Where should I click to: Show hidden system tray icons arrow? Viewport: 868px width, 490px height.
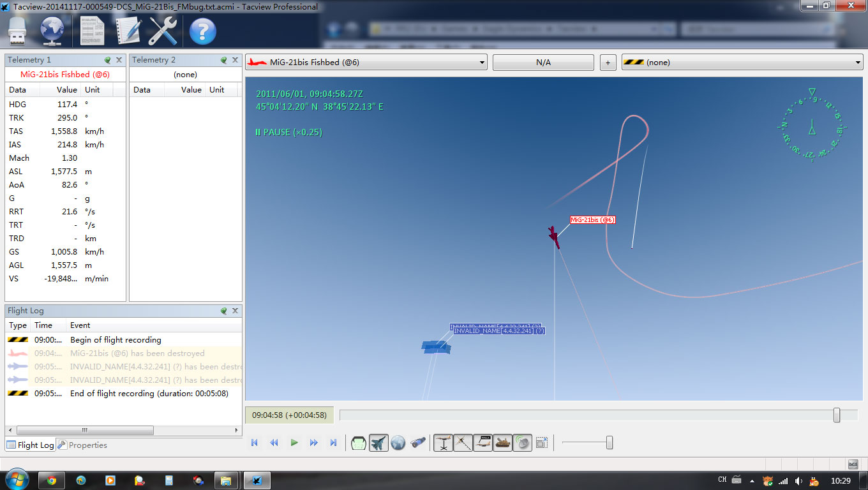[751, 480]
